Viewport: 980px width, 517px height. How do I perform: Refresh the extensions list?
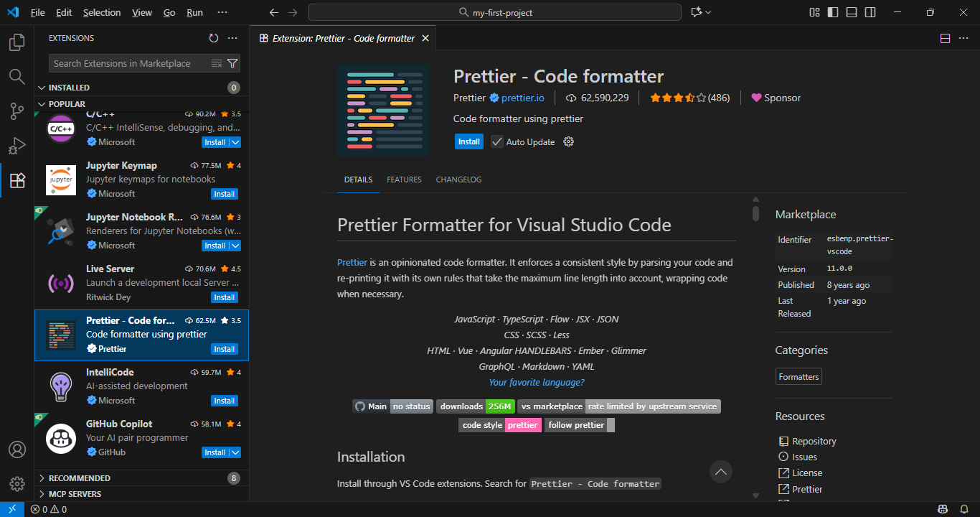(x=213, y=38)
